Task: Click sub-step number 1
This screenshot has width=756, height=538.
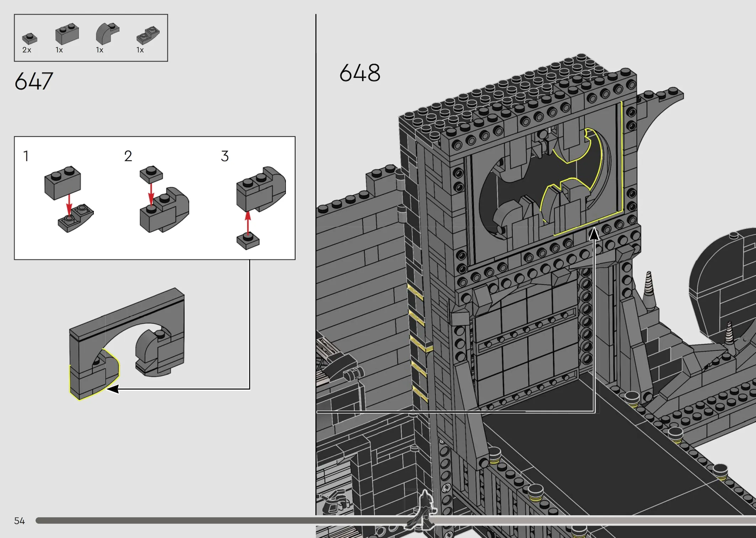Action: pos(26,156)
